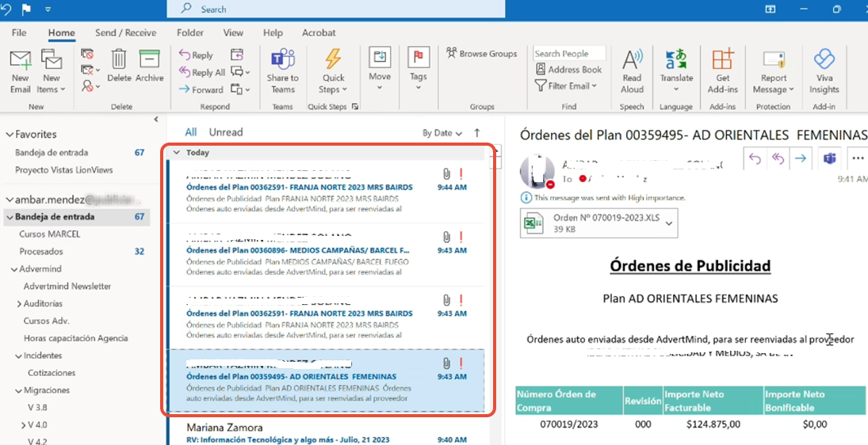Click Forward arrow in reading pane
The width and height of the screenshot is (868, 445).
click(801, 159)
